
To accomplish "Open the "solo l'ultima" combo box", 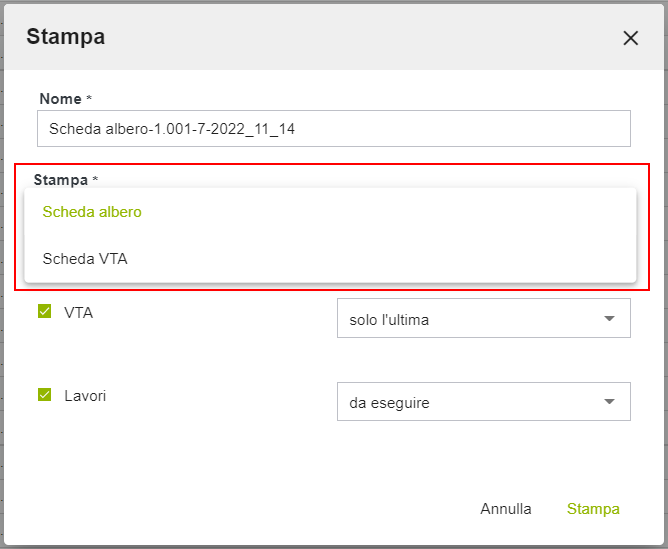I will [470, 319].
